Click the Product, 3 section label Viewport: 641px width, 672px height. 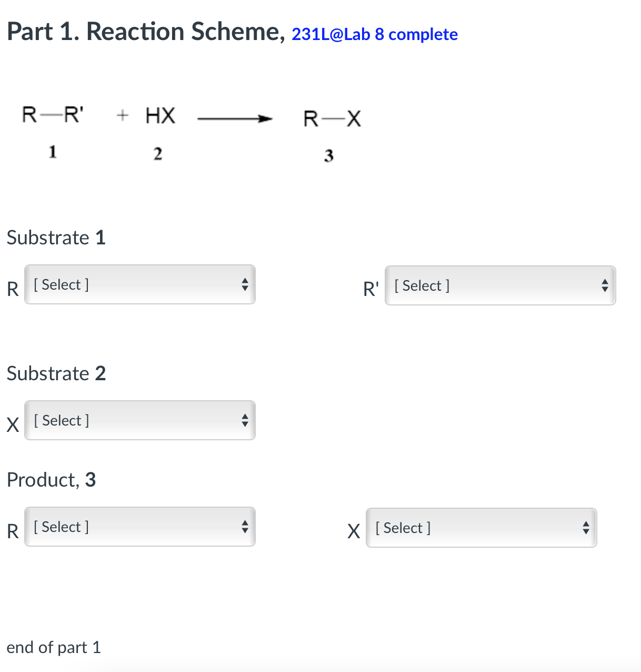(51, 480)
